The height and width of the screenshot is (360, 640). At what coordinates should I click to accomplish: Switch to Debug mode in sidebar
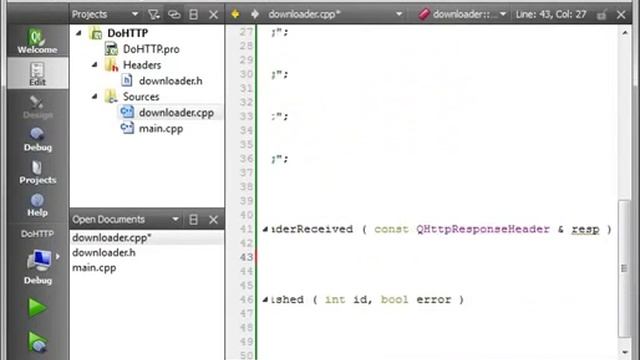pyautogui.click(x=37, y=139)
